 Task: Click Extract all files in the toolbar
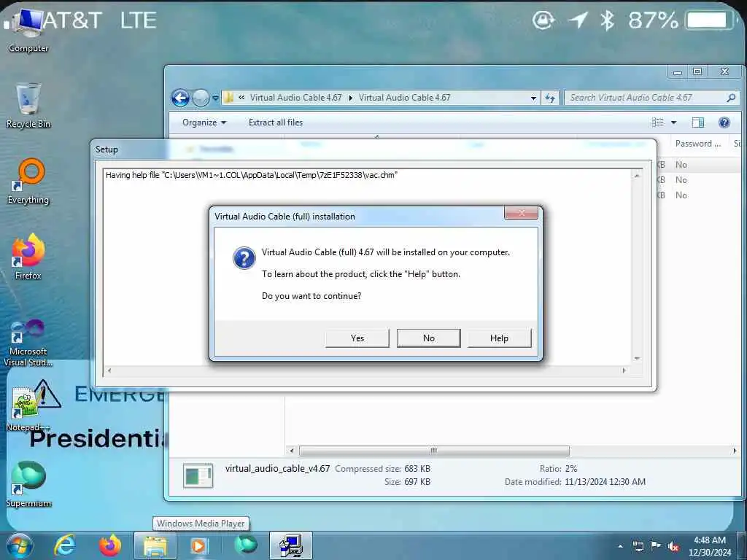275,122
